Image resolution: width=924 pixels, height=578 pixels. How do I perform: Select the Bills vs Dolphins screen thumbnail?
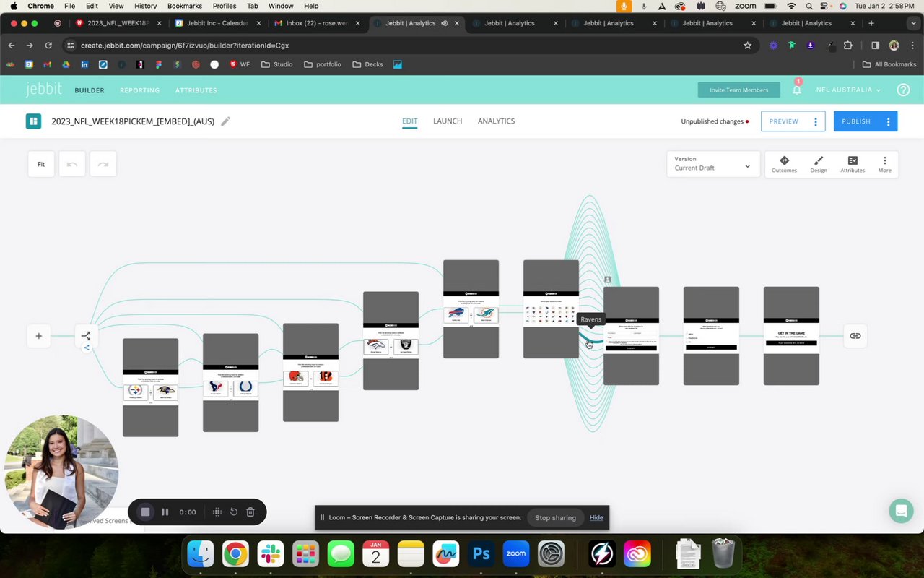(x=471, y=309)
